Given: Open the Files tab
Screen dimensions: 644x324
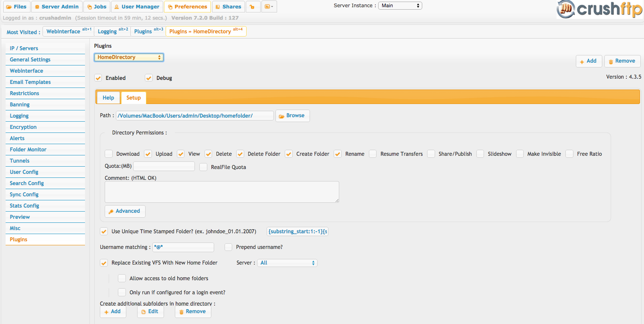Looking at the screenshot, I should [x=16, y=7].
